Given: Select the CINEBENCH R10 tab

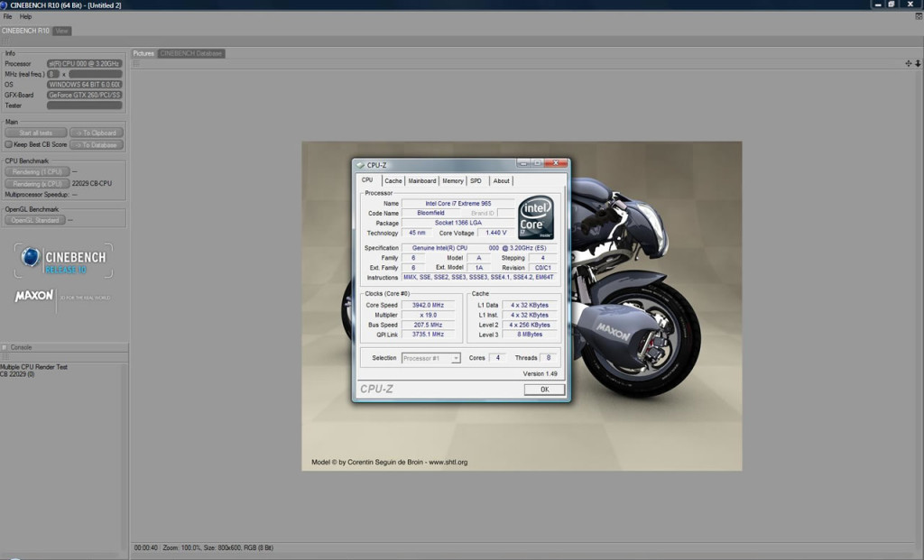Looking at the screenshot, I should pos(25,31).
